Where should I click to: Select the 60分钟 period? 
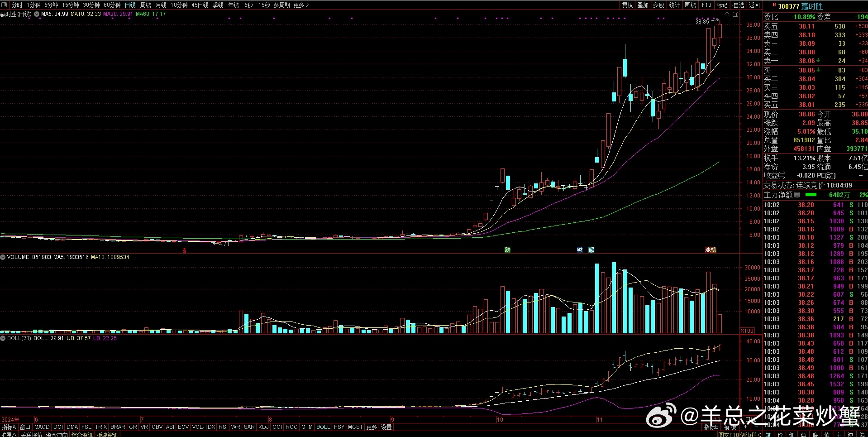coord(112,5)
